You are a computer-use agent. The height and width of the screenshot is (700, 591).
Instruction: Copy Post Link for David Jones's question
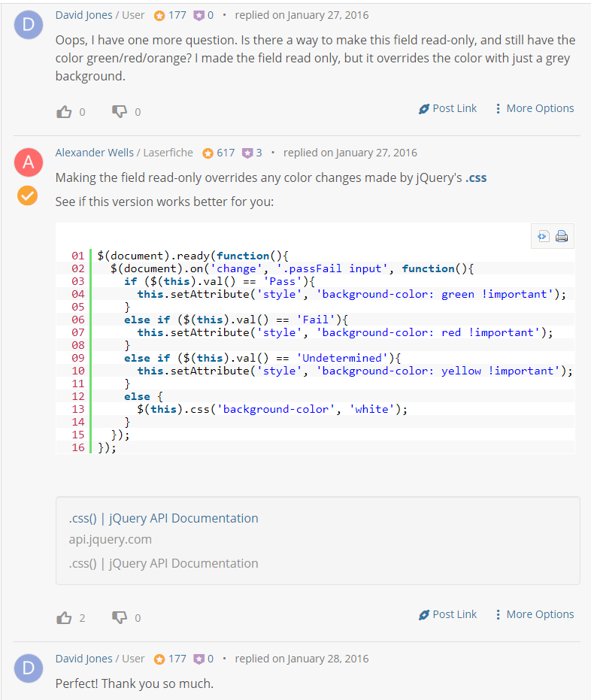pyautogui.click(x=447, y=108)
